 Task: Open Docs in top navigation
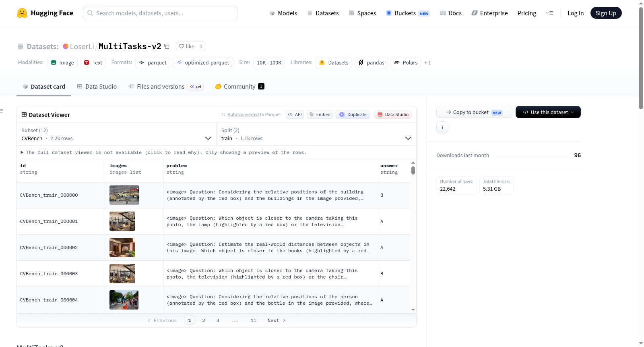(x=451, y=13)
